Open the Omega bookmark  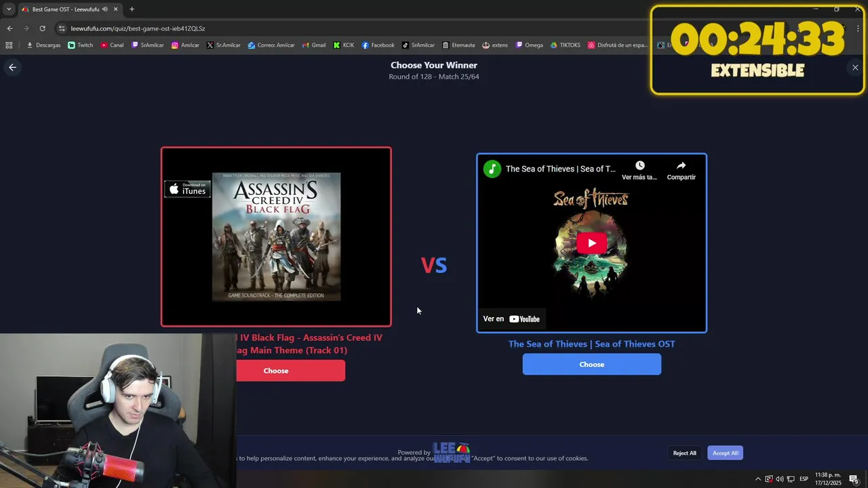530,45
